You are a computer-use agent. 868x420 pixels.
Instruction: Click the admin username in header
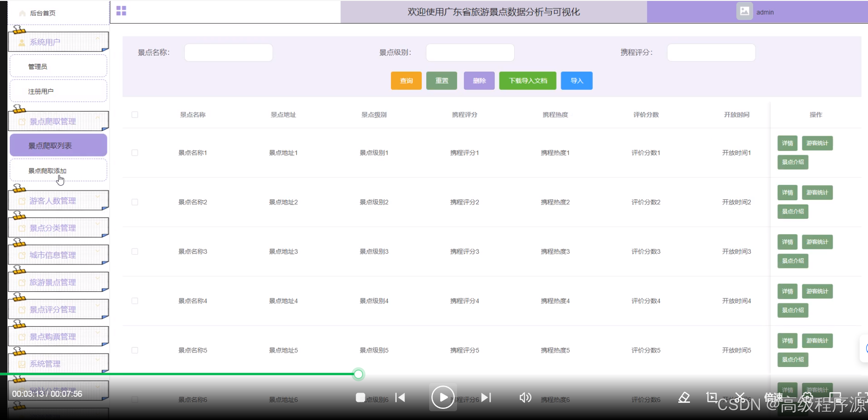coord(765,13)
